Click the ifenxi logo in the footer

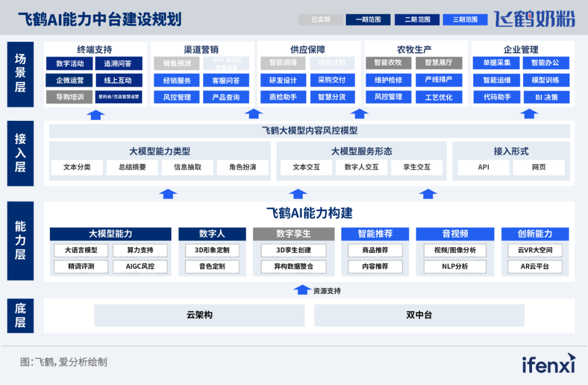pyautogui.click(x=549, y=364)
